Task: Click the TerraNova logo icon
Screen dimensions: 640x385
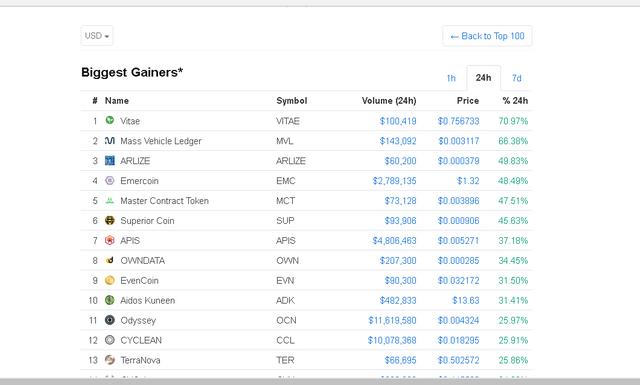Action: (110, 360)
